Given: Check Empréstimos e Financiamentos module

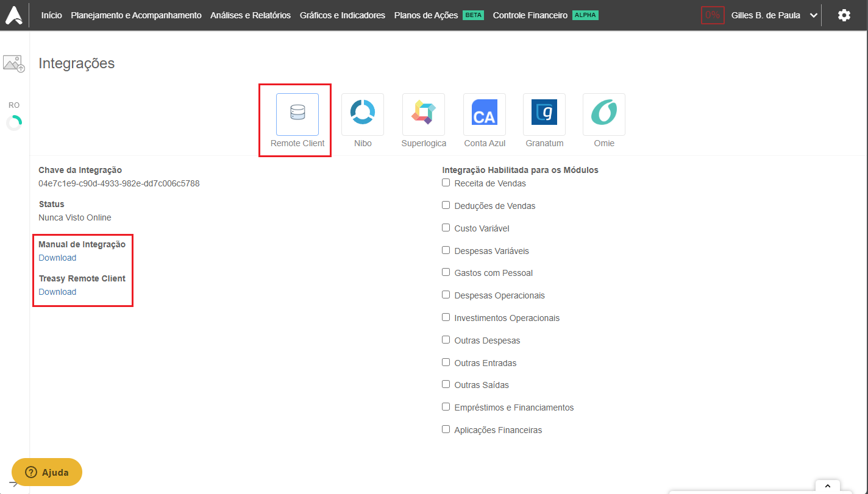Looking at the screenshot, I should tap(446, 407).
